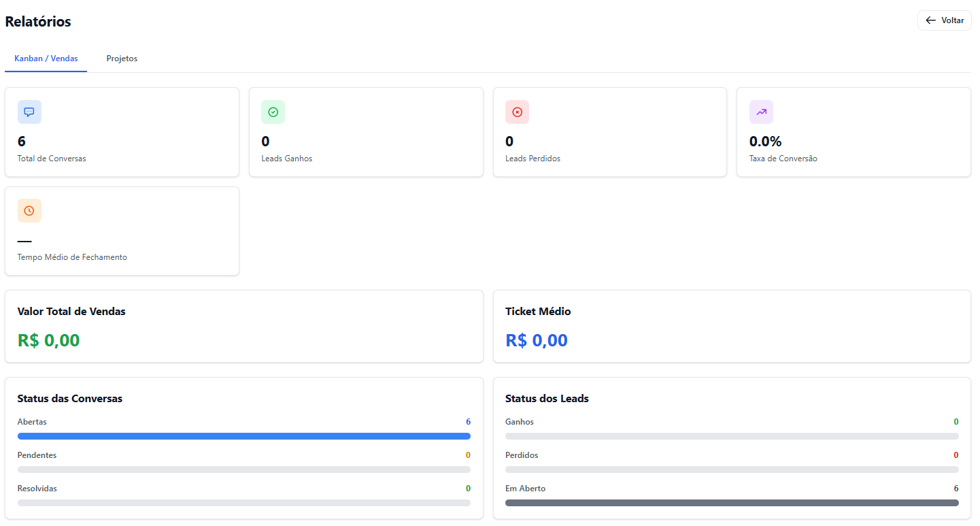Viewport: 980px width, 526px height.
Task: Click the blue Ticket Médio value
Action: pyautogui.click(x=537, y=340)
